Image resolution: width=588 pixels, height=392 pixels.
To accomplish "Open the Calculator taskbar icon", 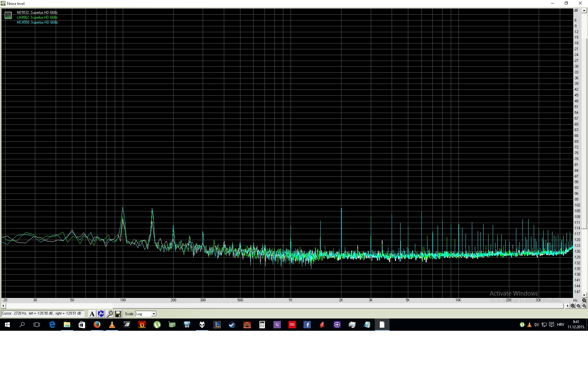I will (x=262, y=325).
